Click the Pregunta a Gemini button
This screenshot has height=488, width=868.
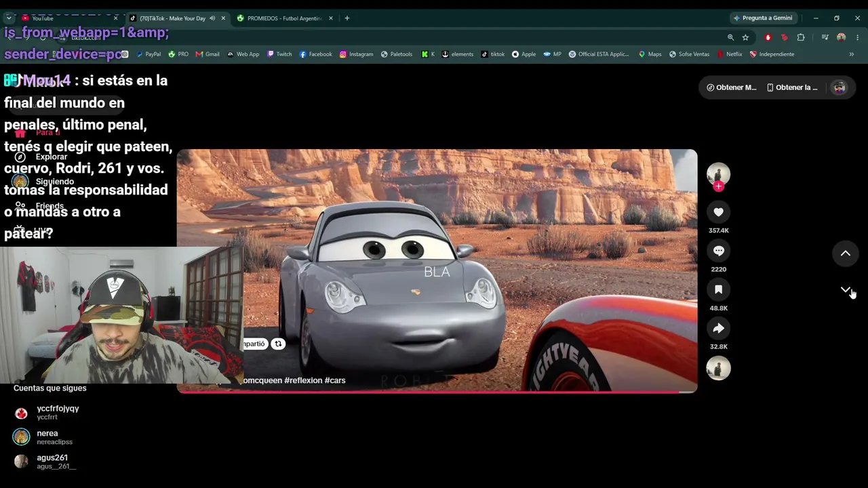763,18
